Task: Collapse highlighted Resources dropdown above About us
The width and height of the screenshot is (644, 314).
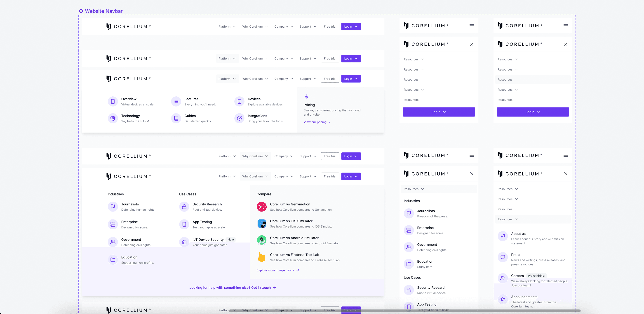Action: click(x=533, y=219)
